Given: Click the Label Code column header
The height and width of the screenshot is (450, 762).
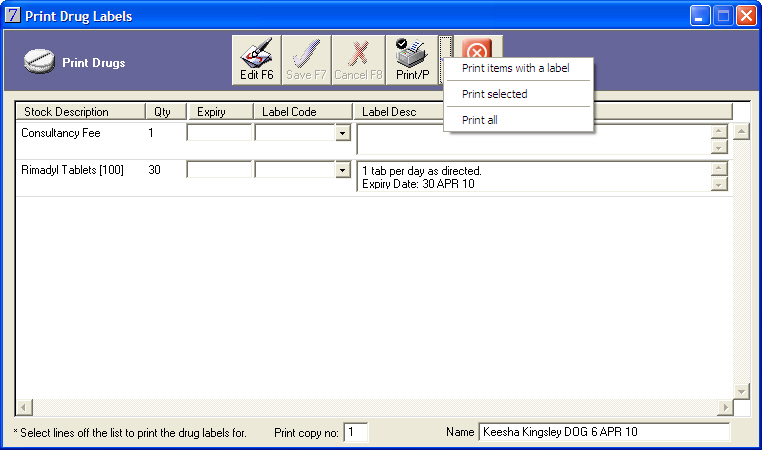Looking at the screenshot, I should (x=303, y=111).
